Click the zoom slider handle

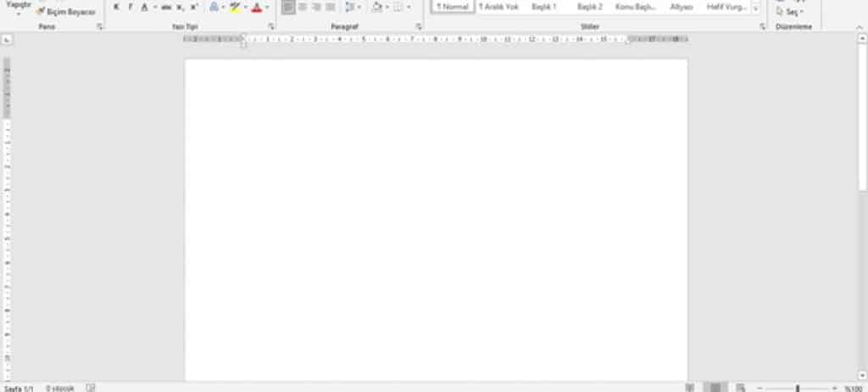pos(798,388)
